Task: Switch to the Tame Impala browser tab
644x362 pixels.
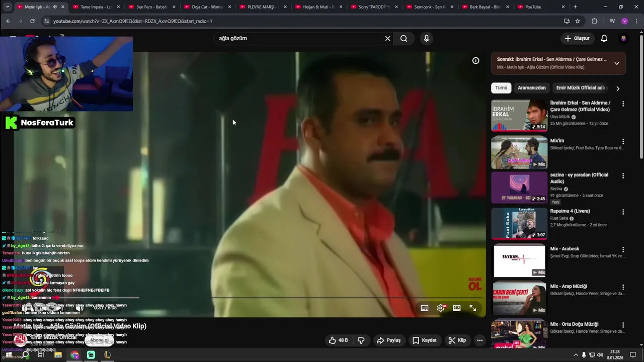Action: (x=96, y=7)
